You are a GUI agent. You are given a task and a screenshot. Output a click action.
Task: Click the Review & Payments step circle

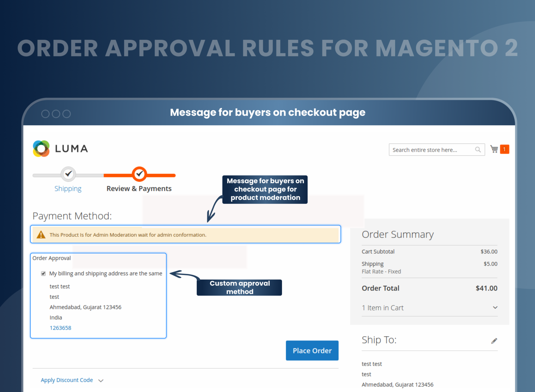pyautogui.click(x=139, y=174)
